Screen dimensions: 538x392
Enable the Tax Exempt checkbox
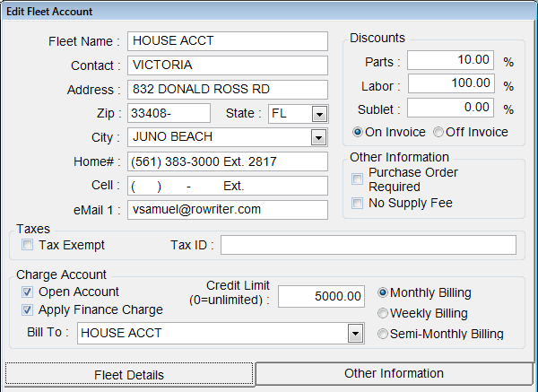pos(28,245)
